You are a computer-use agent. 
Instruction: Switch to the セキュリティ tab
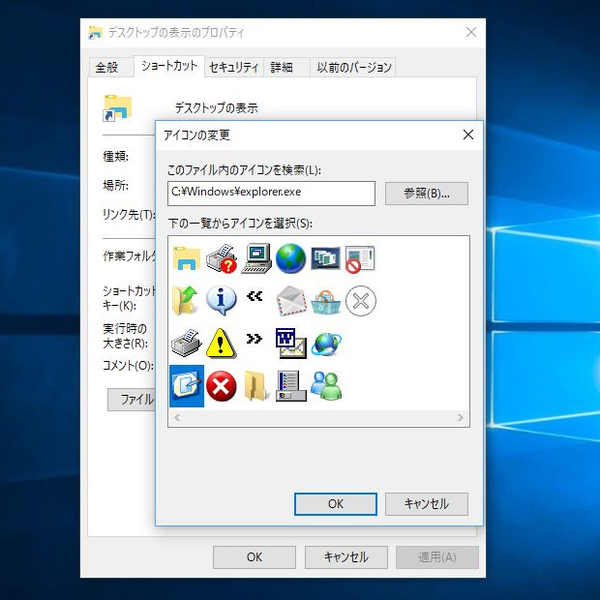(234, 68)
